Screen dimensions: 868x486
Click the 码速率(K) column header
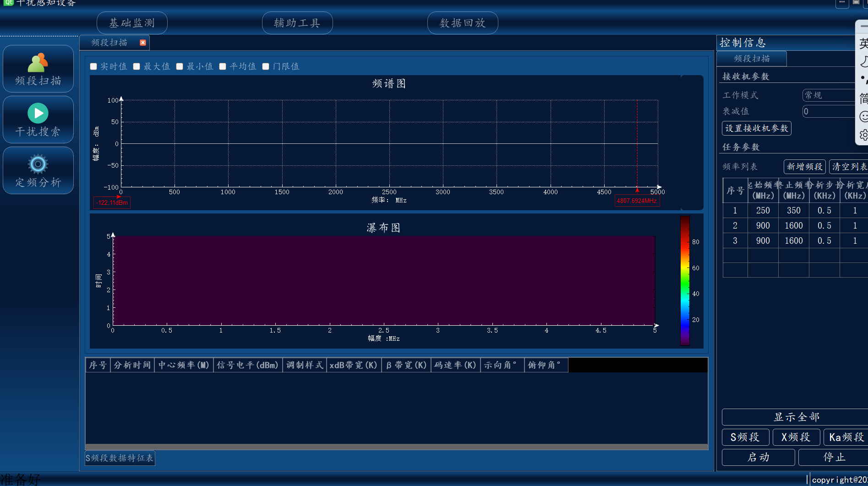pyautogui.click(x=455, y=365)
